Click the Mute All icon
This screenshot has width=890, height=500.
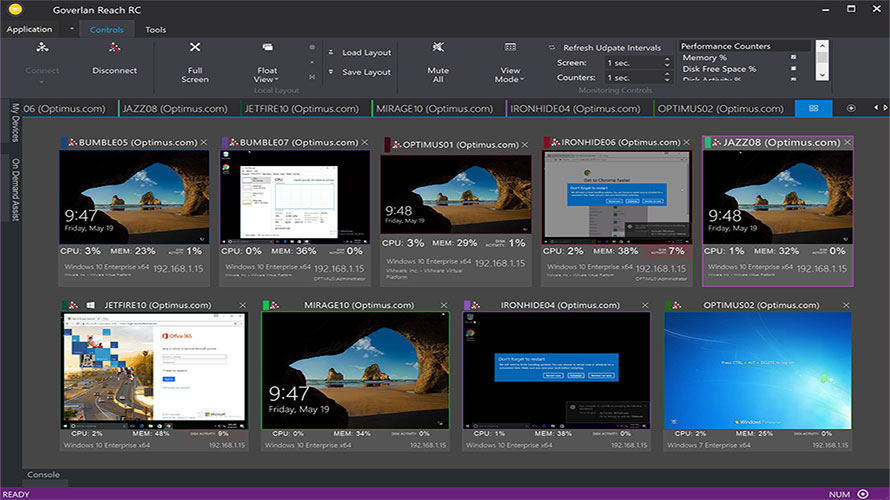coord(438,48)
